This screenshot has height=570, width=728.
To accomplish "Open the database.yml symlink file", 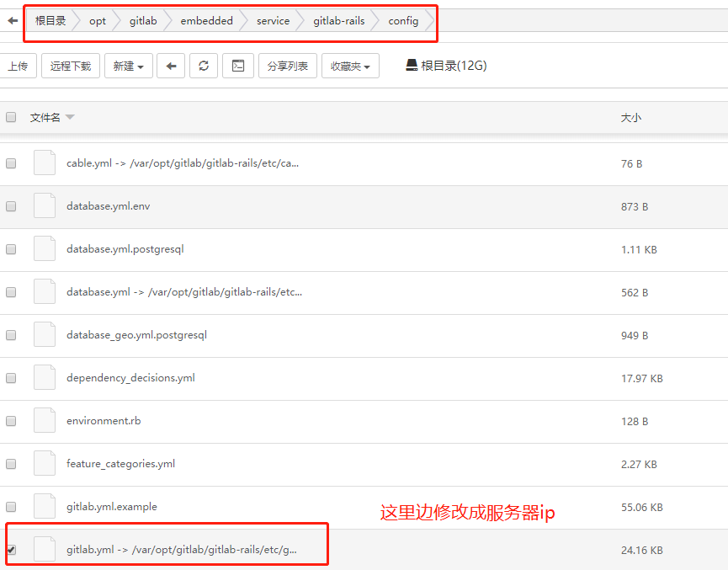I will tap(184, 292).
